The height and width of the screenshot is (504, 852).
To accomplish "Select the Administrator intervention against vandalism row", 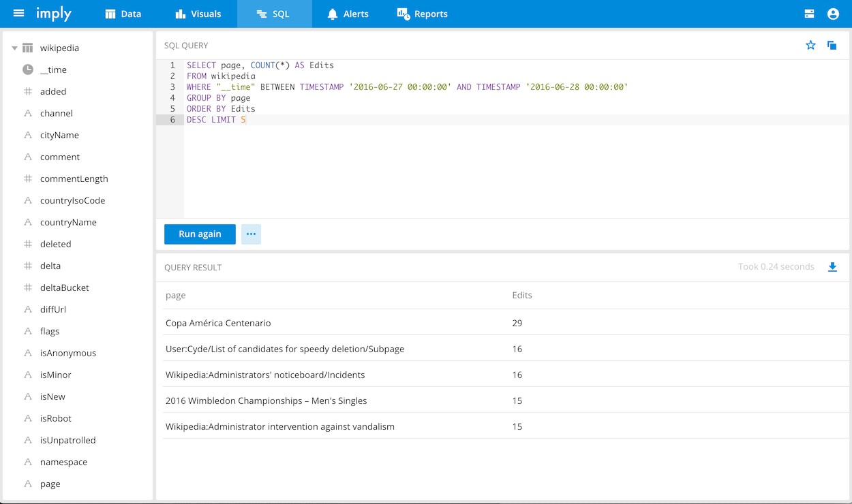I will (x=504, y=426).
